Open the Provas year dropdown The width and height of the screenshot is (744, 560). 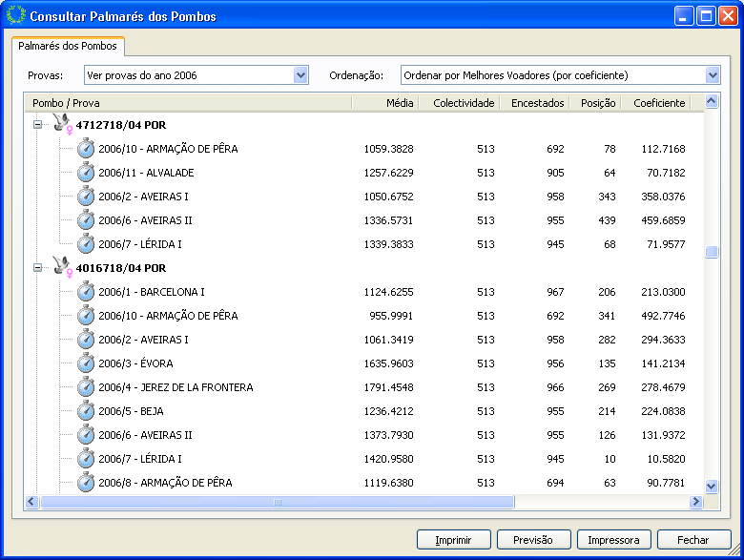point(301,75)
